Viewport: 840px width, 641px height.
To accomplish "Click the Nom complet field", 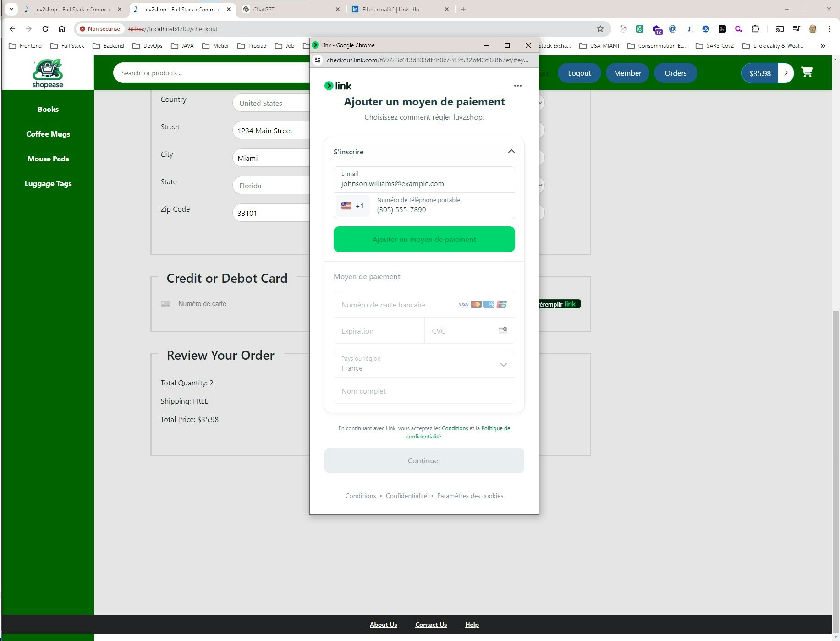I will tap(424, 391).
